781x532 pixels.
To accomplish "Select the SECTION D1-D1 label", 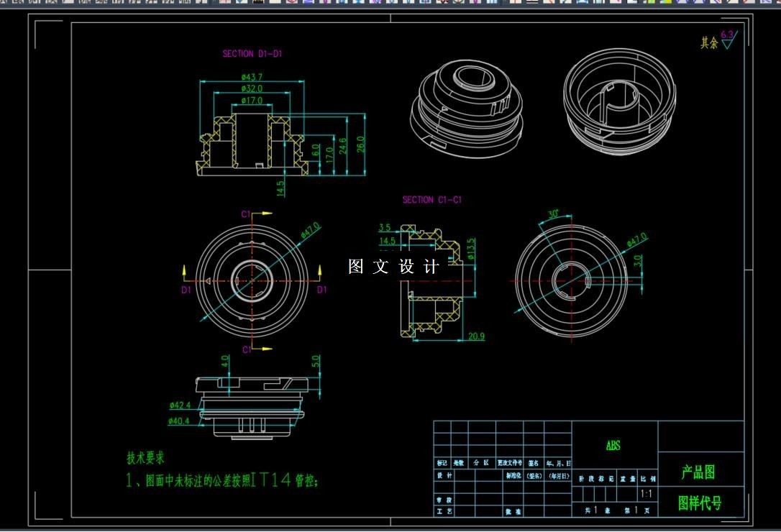I will (x=252, y=54).
